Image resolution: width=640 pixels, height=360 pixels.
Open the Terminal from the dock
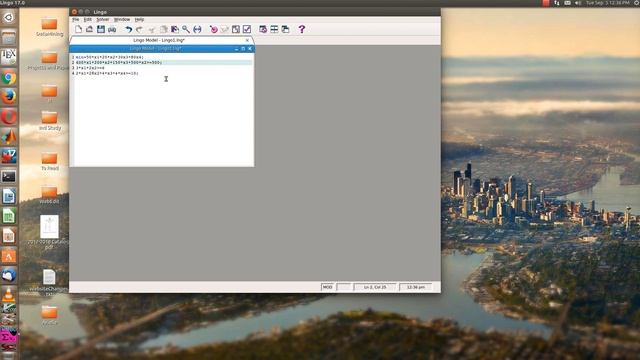[9, 176]
